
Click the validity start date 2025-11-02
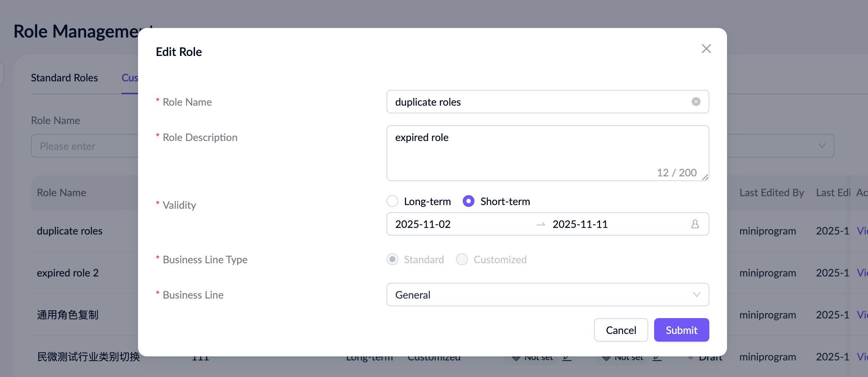tap(423, 224)
